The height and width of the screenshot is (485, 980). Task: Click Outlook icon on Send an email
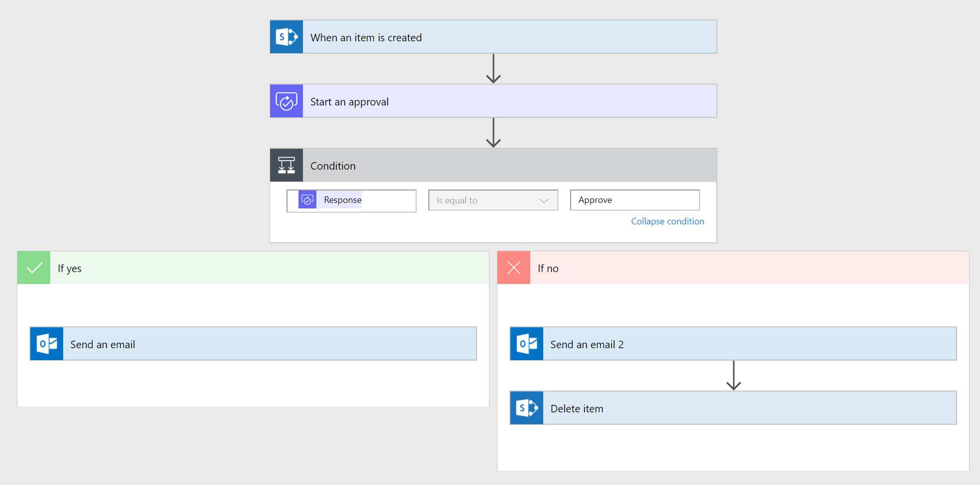47,344
